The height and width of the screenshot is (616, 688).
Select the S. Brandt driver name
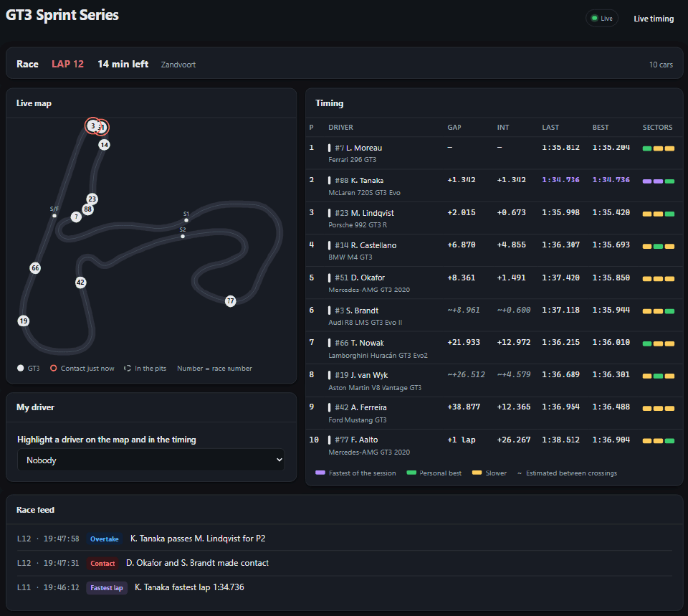362,311
